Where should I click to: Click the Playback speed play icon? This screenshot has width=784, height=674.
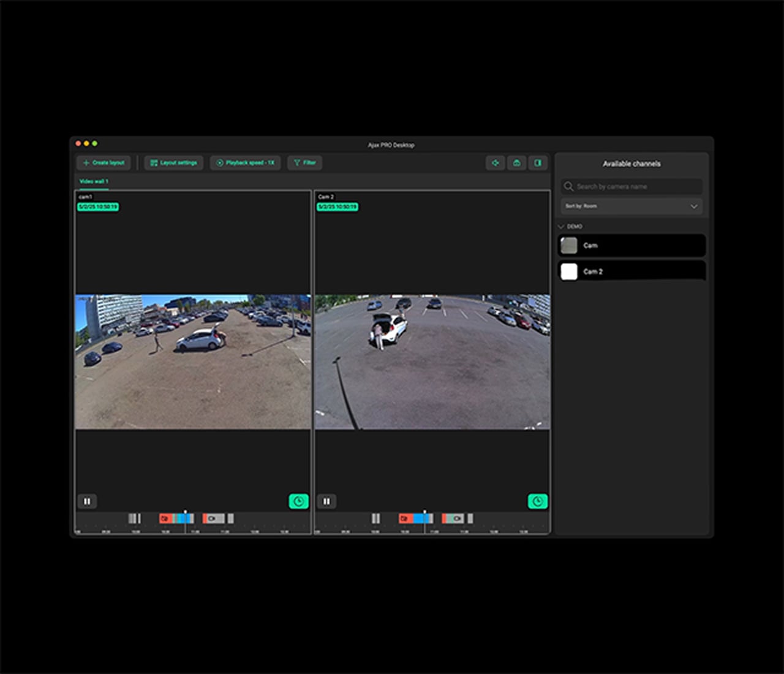point(219,162)
